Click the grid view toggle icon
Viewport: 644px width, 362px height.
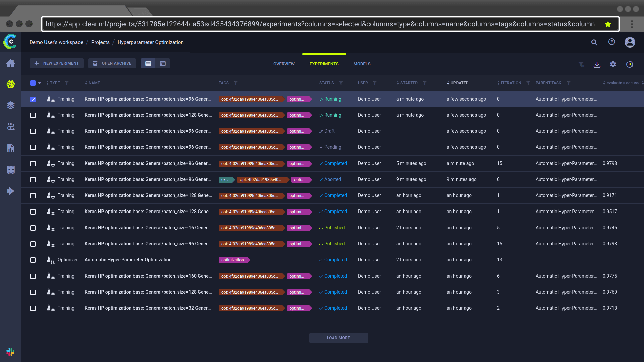pos(163,63)
